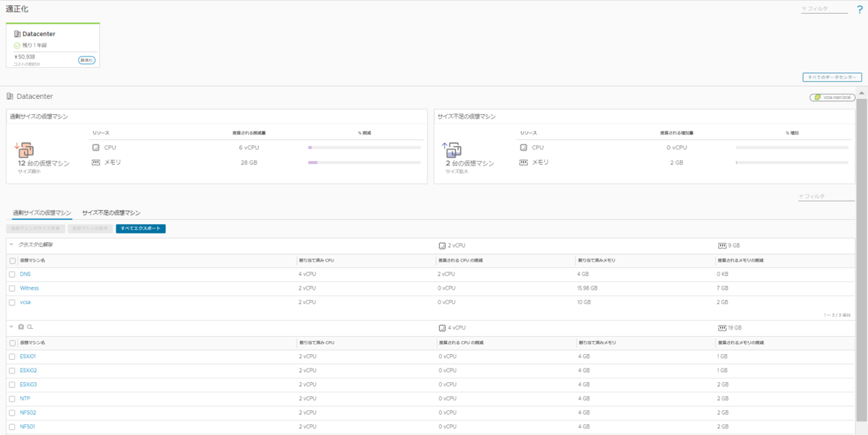Open the NFS02 virtual machine link
The height and width of the screenshot is (435, 868).
click(x=27, y=413)
